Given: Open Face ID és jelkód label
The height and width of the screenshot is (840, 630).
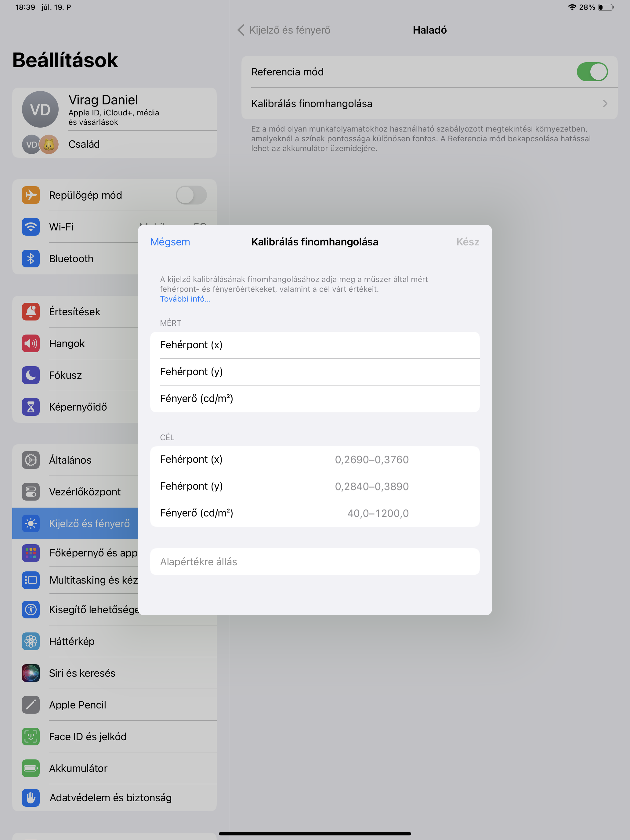Looking at the screenshot, I should pyautogui.click(x=88, y=736).
